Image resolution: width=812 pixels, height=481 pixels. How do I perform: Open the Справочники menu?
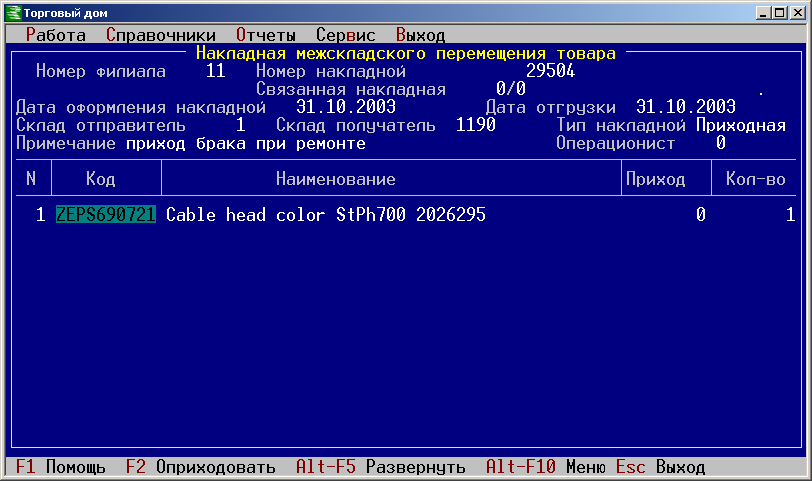point(161,35)
